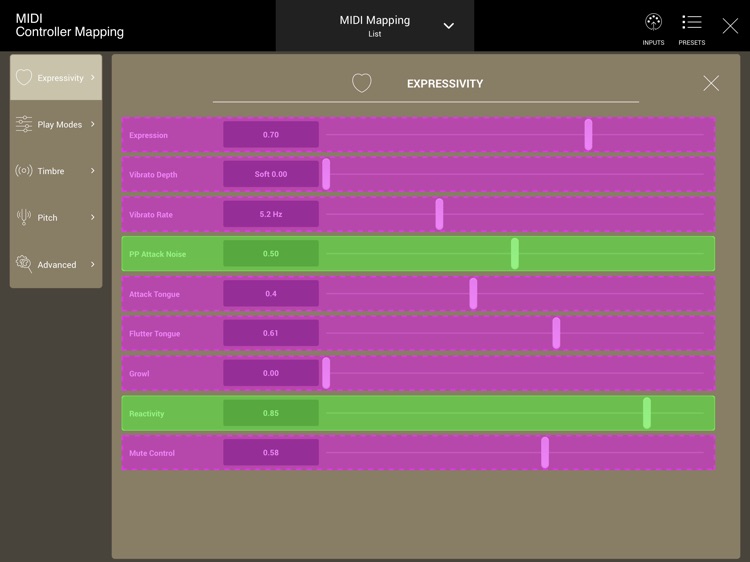
Task: Close the MIDI Controller Mapping window
Action: 730,26
